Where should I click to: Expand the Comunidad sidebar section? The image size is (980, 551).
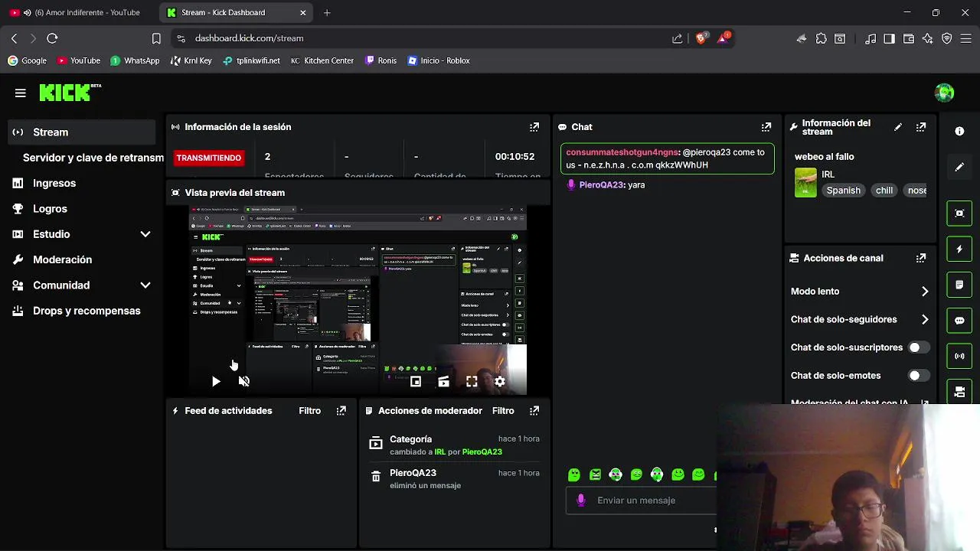145,285
